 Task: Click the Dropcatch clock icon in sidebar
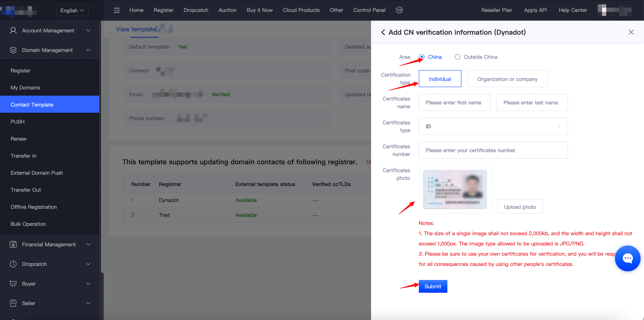(x=13, y=264)
